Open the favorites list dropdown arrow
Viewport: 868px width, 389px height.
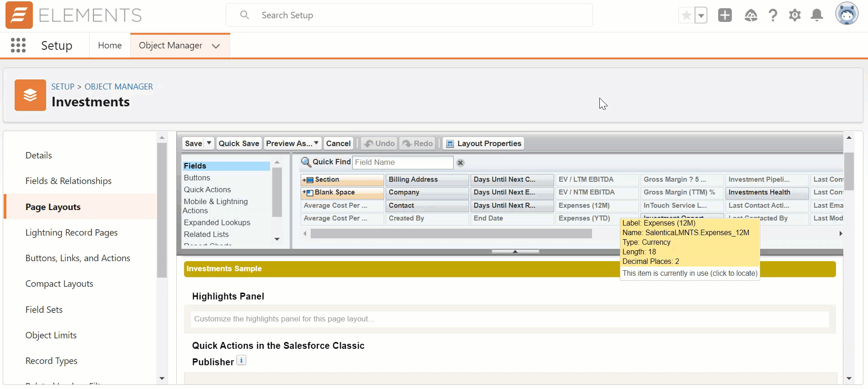click(x=701, y=16)
